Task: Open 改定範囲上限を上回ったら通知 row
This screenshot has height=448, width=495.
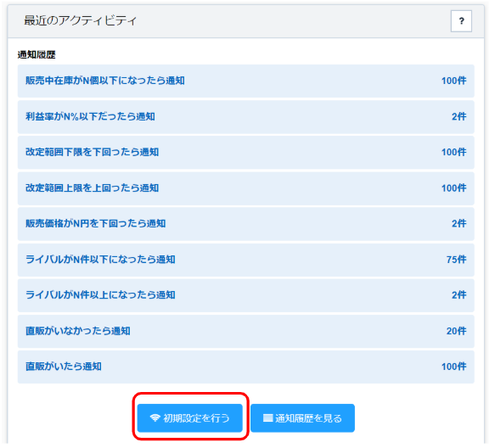Action: click(246, 188)
